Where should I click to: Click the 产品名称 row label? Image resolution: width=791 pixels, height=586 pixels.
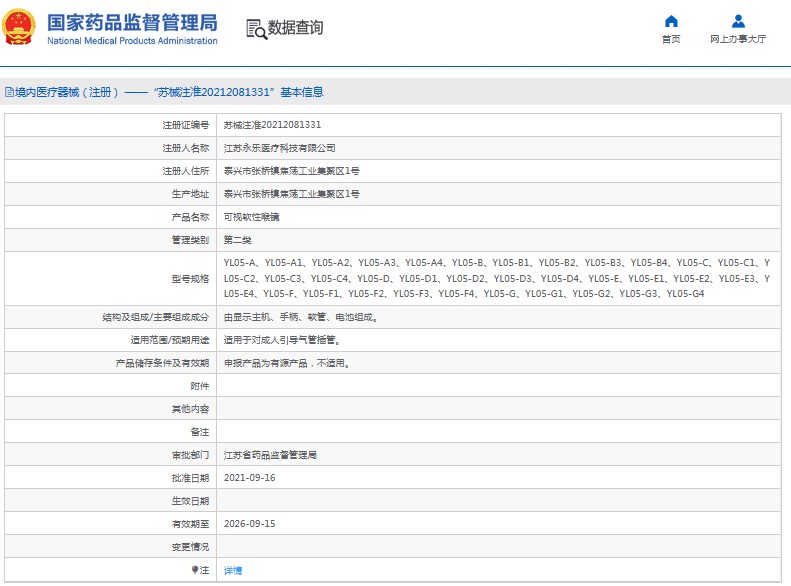[190, 217]
